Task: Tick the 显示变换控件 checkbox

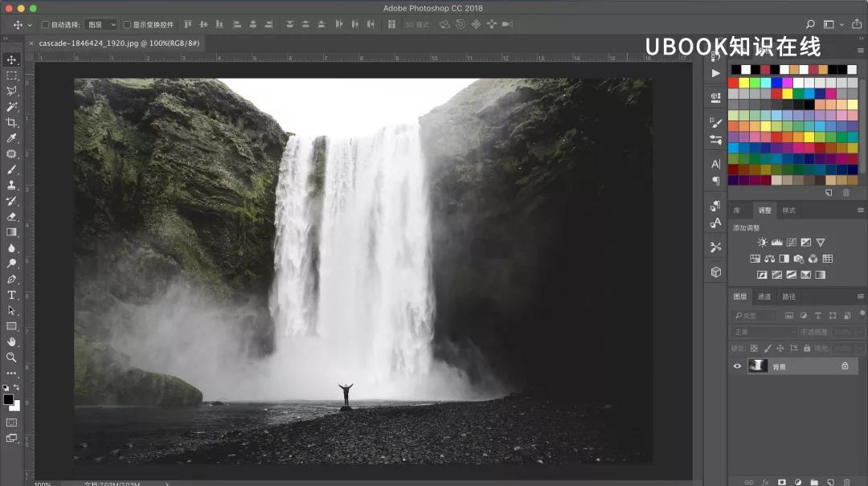Action: click(127, 24)
